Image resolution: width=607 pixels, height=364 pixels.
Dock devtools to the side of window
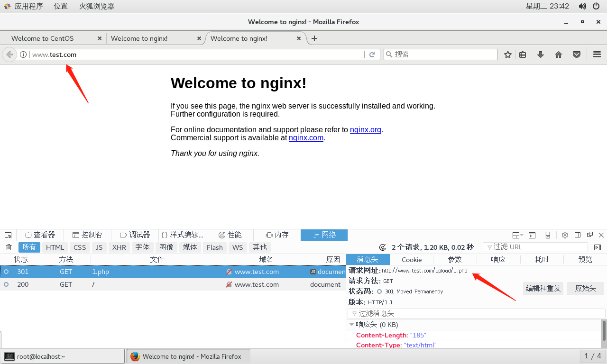578,235
